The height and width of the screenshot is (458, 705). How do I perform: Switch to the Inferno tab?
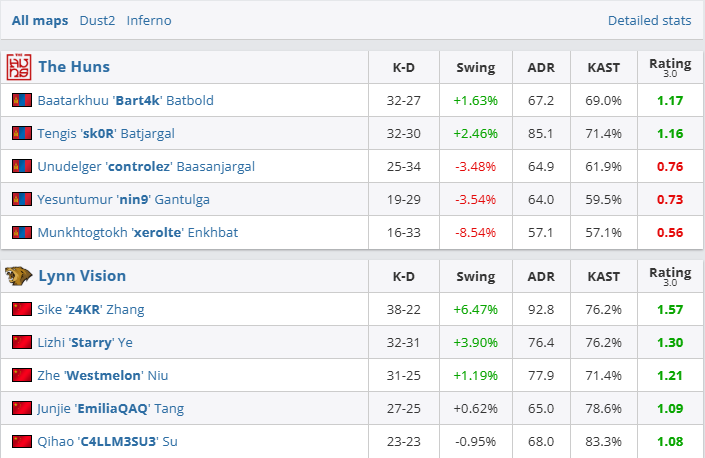pyautogui.click(x=149, y=20)
